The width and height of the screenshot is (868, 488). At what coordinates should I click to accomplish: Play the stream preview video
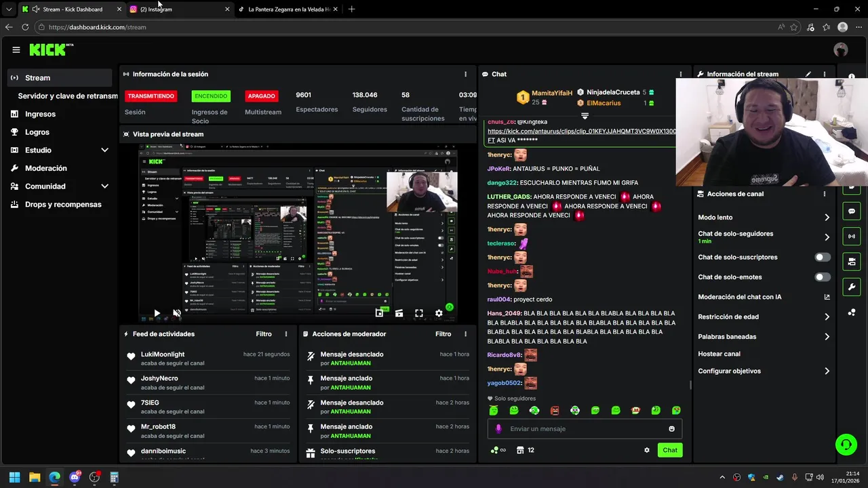[157, 313]
